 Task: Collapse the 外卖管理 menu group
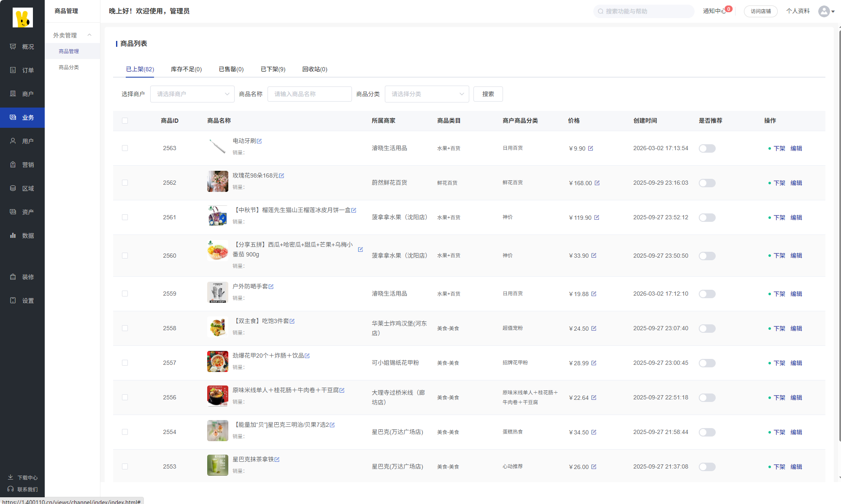tap(72, 35)
